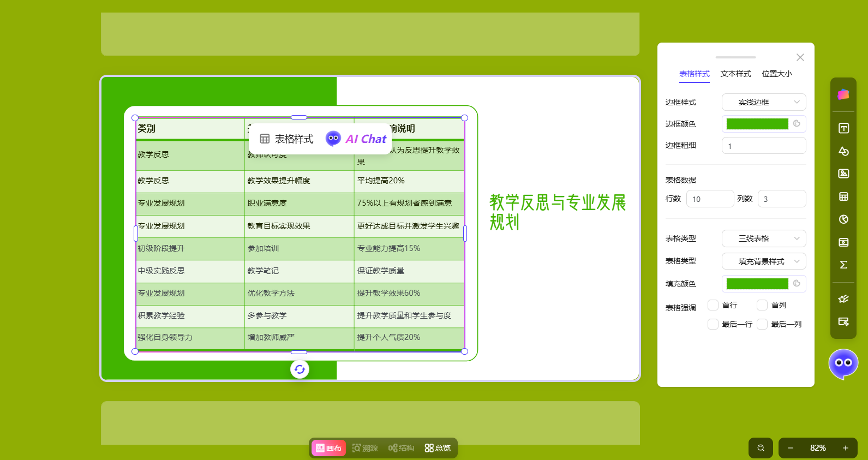This screenshot has height=460, width=868.
Task: Expand the 边框样式 dropdown
Action: point(763,102)
